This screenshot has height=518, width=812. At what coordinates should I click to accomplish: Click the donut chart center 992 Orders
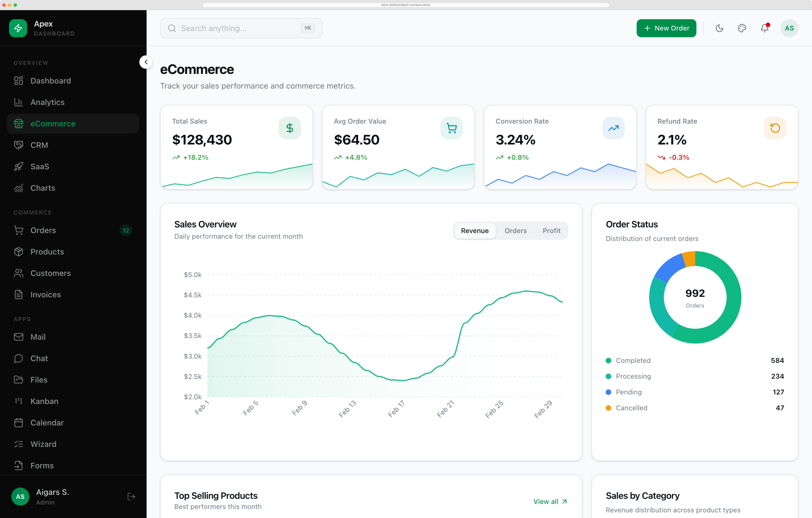pyautogui.click(x=695, y=298)
